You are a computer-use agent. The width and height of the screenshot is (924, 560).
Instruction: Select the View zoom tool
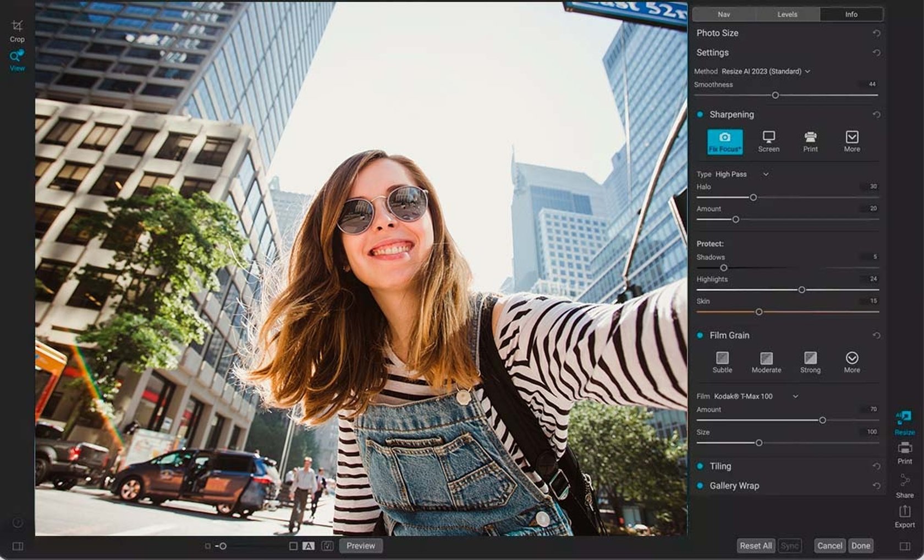coord(17,58)
